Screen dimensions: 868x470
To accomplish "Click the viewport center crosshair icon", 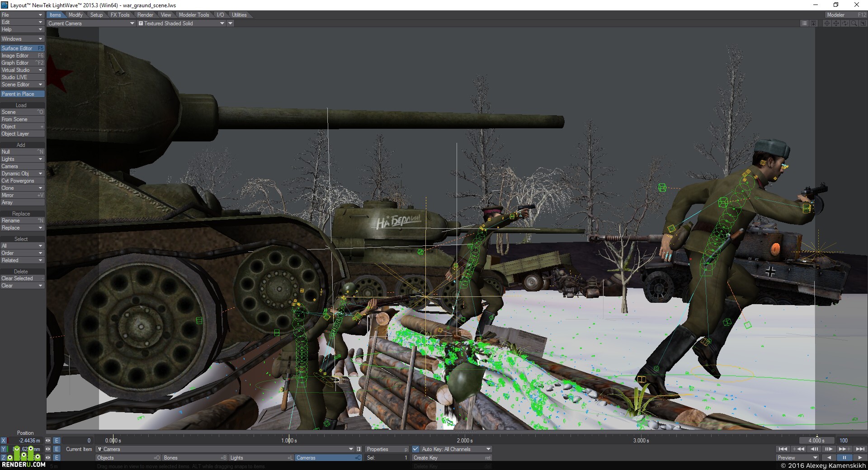I will (x=827, y=23).
